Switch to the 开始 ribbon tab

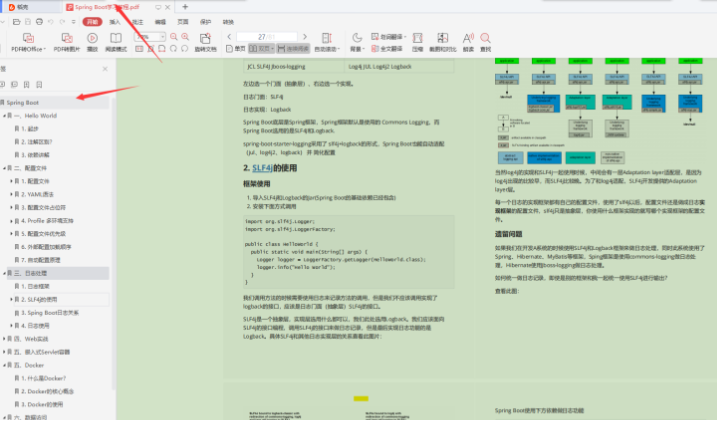tap(92, 22)
